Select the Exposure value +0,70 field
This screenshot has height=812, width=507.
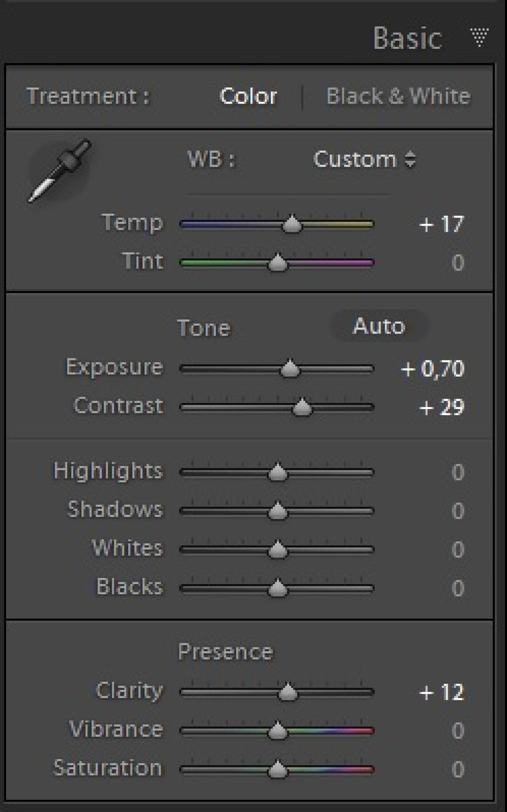[432, 368]
